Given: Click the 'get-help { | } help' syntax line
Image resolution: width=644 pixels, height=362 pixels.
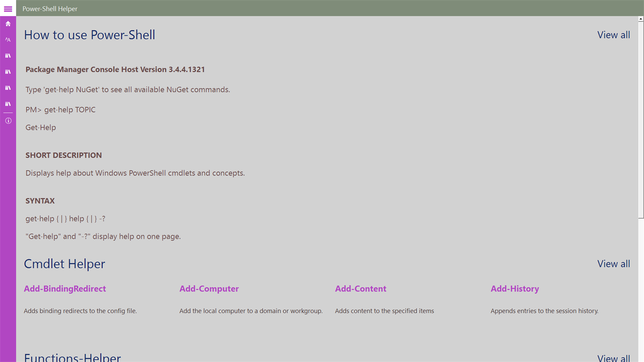Looking at the screenshot, I should coord(65,219).
